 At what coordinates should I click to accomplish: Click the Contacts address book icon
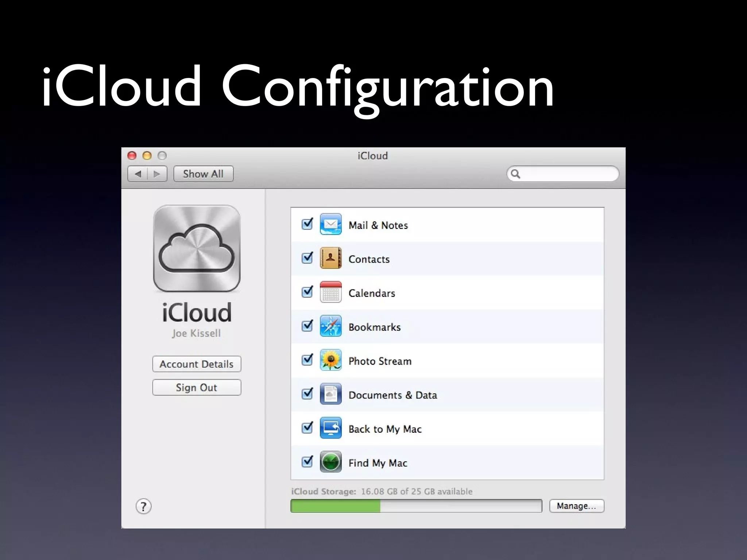pos(330,258)
